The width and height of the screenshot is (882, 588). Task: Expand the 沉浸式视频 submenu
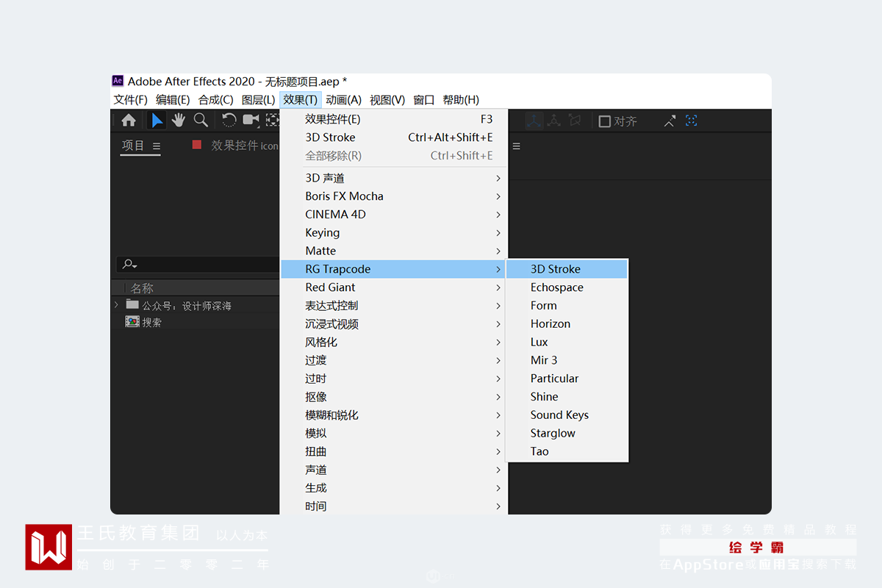(393, 324)
